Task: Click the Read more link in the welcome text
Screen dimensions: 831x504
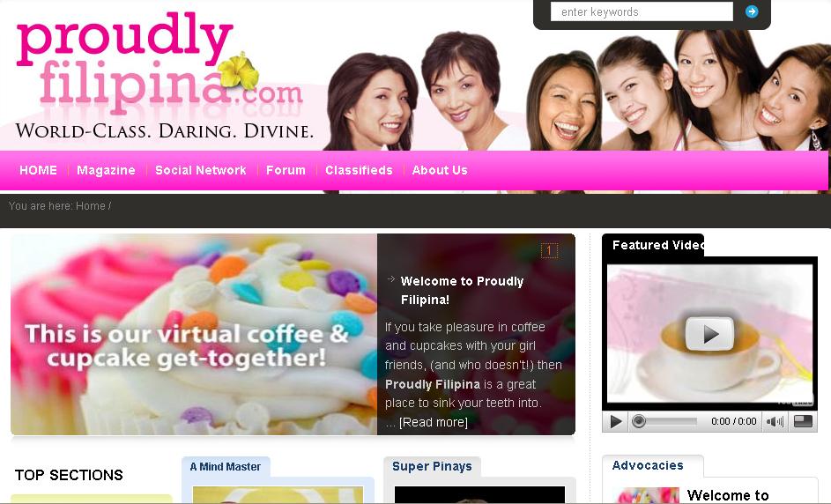Action: pos(433,422)
